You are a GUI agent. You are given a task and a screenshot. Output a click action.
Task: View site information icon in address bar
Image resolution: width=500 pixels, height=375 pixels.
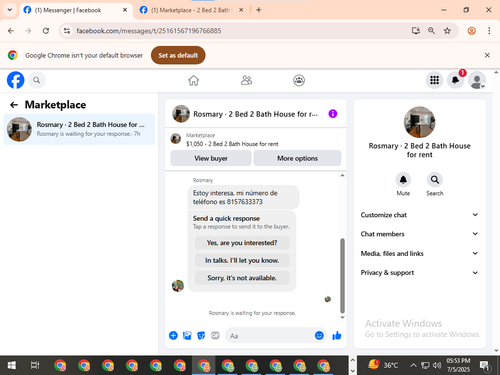67,31
